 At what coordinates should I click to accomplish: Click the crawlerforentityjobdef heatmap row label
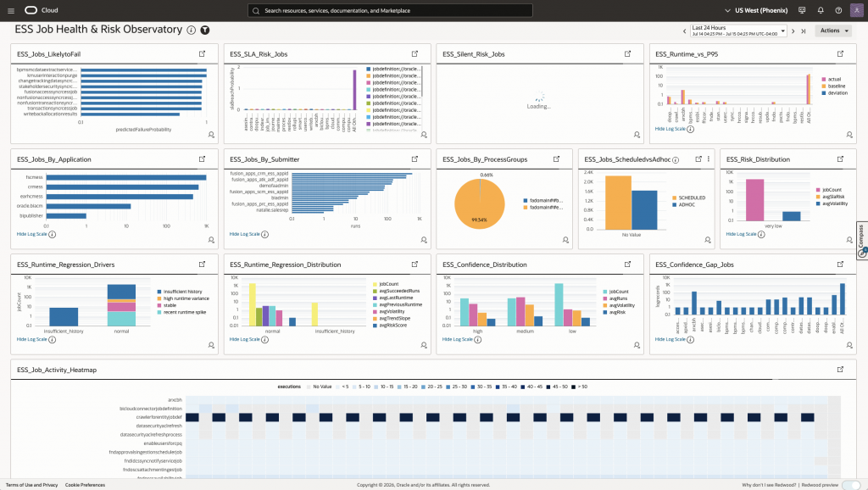159,417
